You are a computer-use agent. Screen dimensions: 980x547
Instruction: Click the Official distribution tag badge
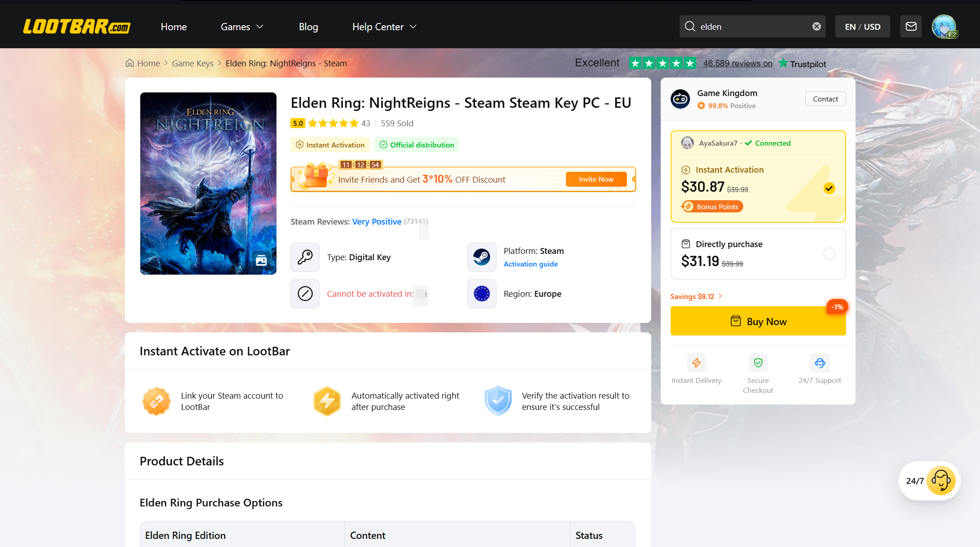417,145
